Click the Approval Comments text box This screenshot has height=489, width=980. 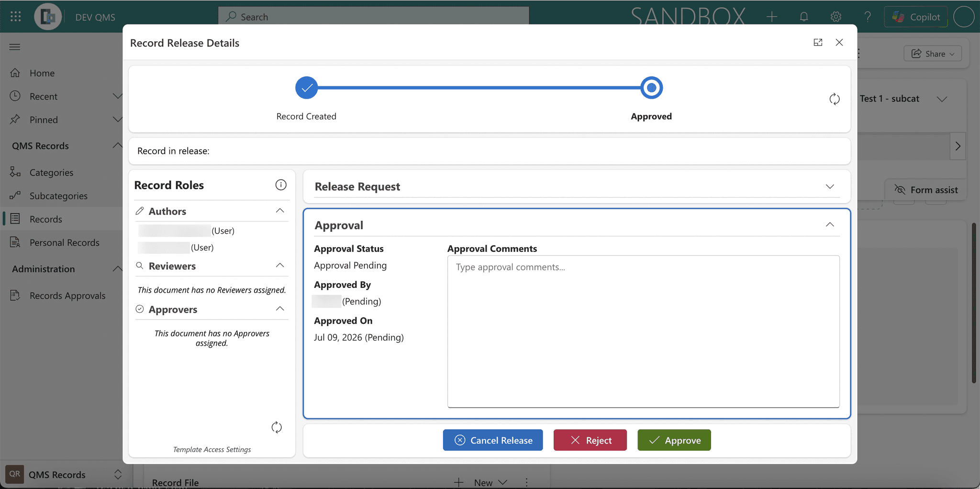pos(644,331)
